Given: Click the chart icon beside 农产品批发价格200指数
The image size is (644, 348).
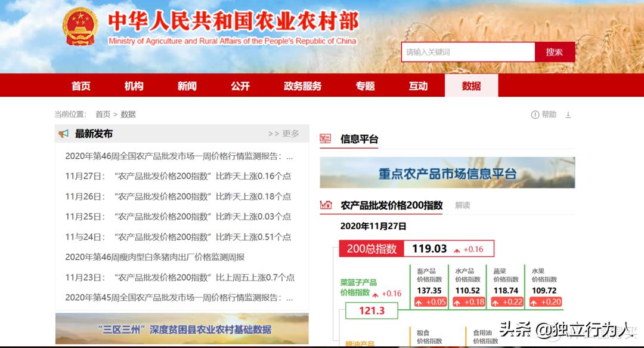Looking at the screenshot, I should point(326,205).
